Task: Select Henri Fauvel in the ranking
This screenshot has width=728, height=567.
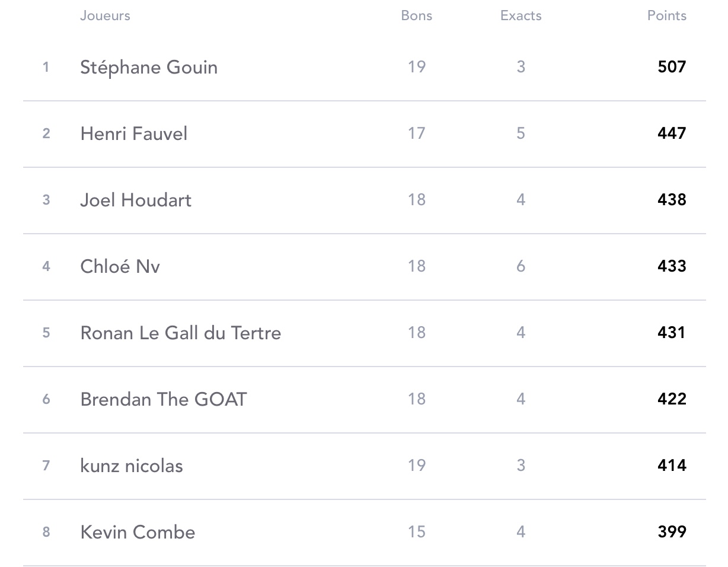Action: (x=134, y=133)
